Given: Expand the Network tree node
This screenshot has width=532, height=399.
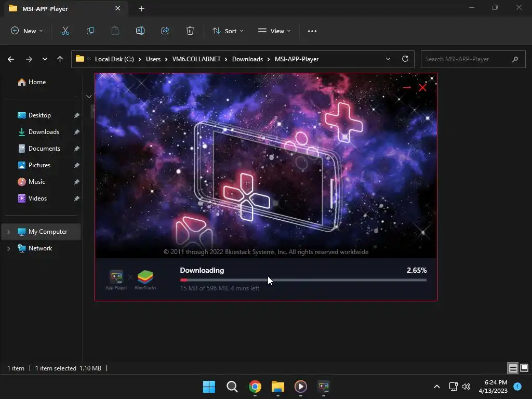Looking at the screenshot, I should click(x=8, y=248).
